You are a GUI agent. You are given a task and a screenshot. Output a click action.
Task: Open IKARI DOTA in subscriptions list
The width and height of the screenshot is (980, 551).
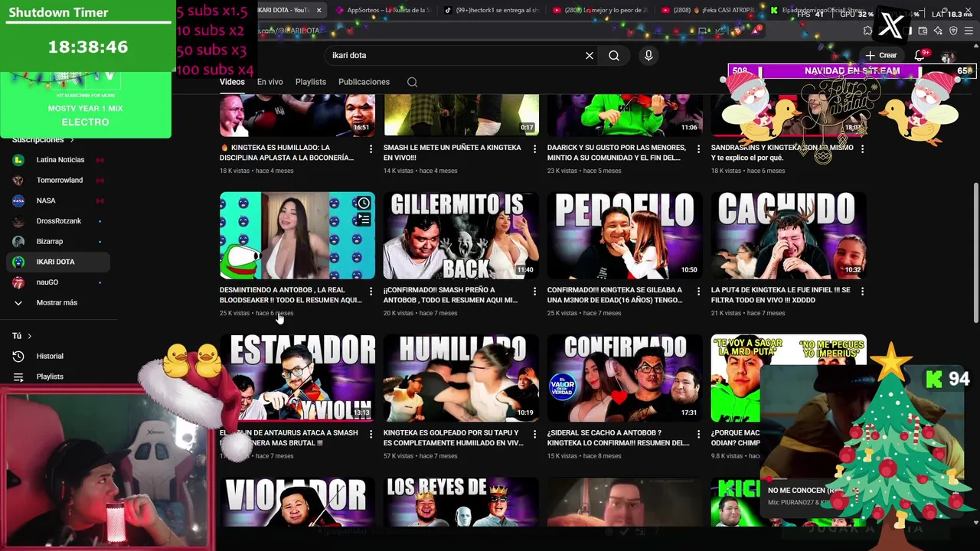click(x=57, y=262)
